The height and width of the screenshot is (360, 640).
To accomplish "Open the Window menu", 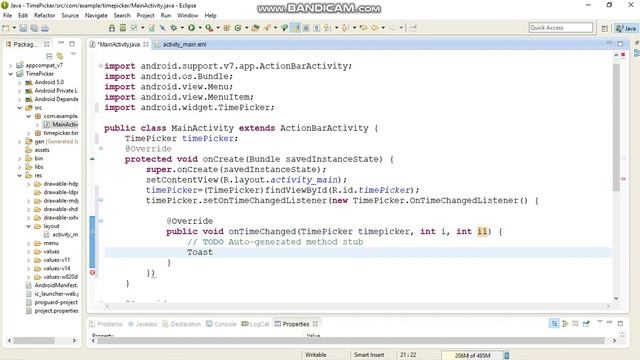I will pos(187,16).
